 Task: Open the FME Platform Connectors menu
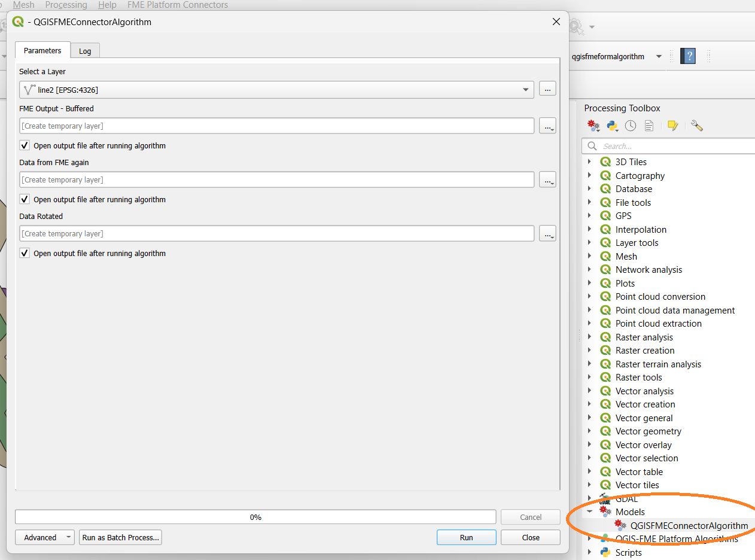178,5
